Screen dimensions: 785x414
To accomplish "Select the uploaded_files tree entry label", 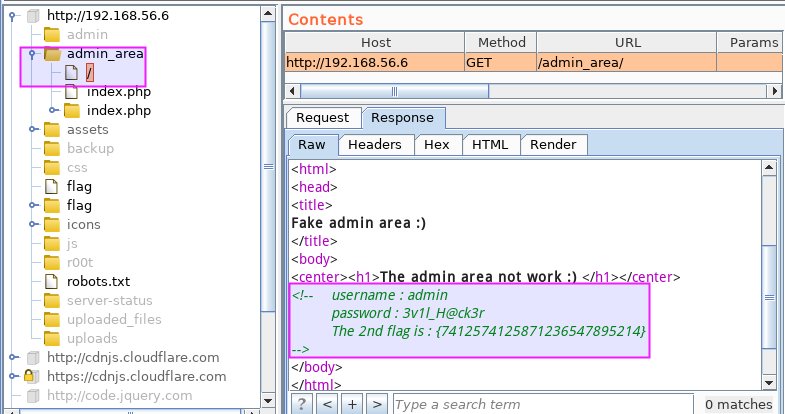I will (x=115, y=320).
